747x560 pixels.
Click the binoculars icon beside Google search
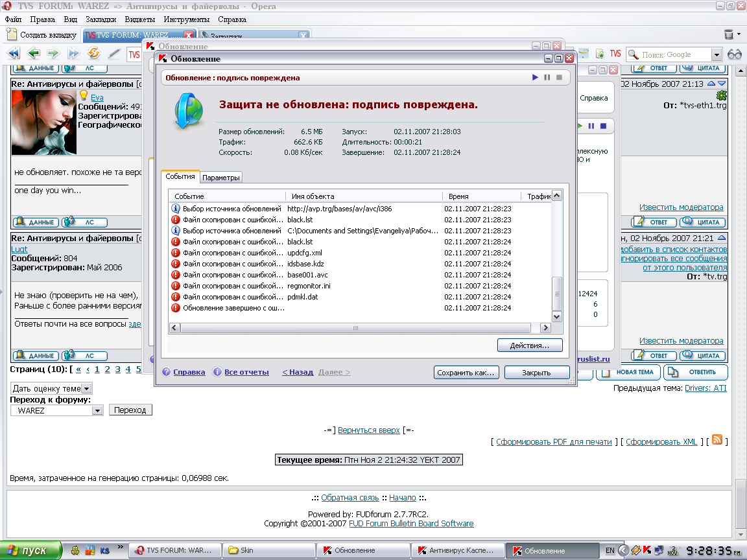click(x=734, y=54)
